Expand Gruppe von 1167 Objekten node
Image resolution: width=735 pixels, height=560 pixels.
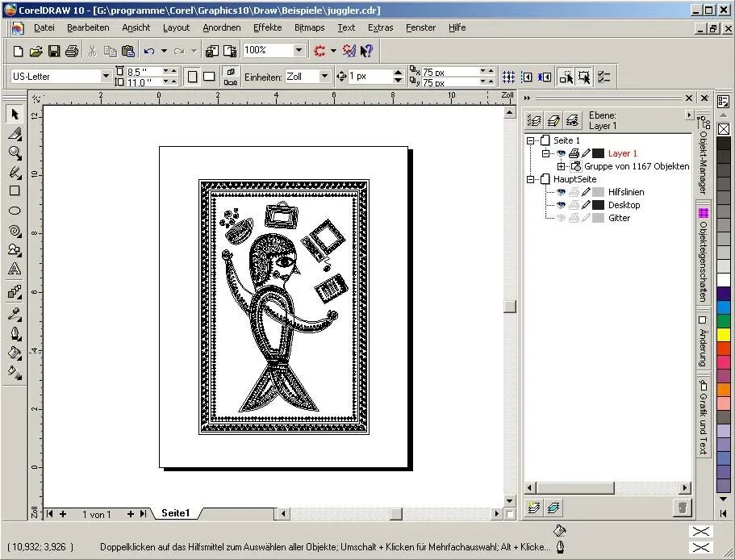point(561,166)
